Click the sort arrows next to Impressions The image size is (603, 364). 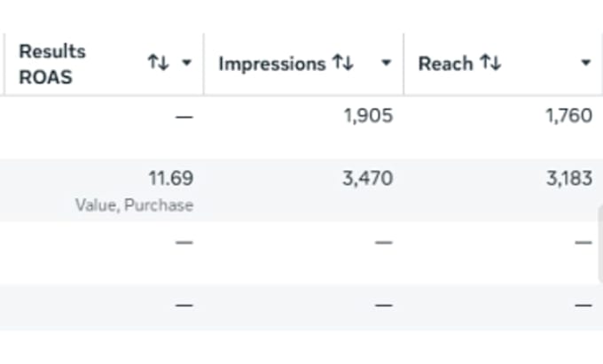343,62
